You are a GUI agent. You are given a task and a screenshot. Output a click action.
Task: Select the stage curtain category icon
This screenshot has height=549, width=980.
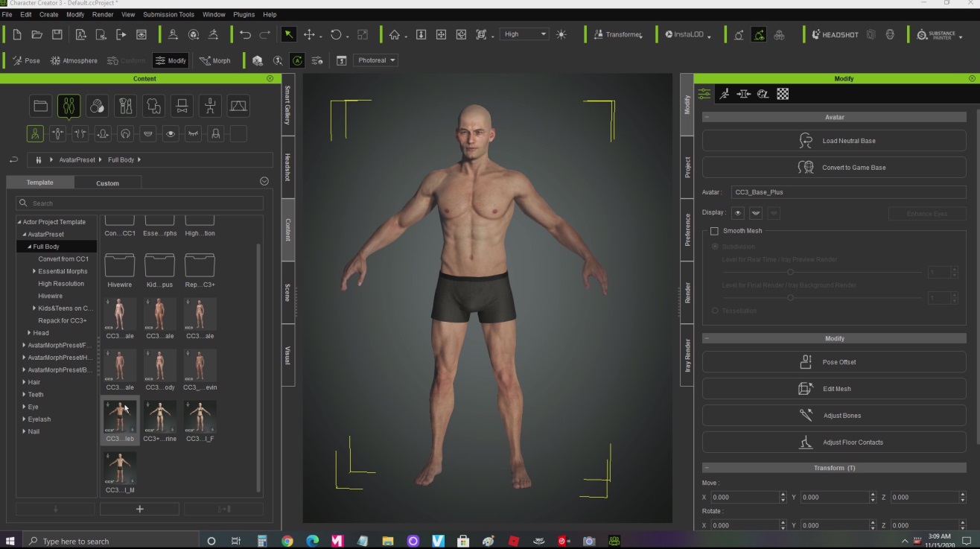(x=238, y=106)
